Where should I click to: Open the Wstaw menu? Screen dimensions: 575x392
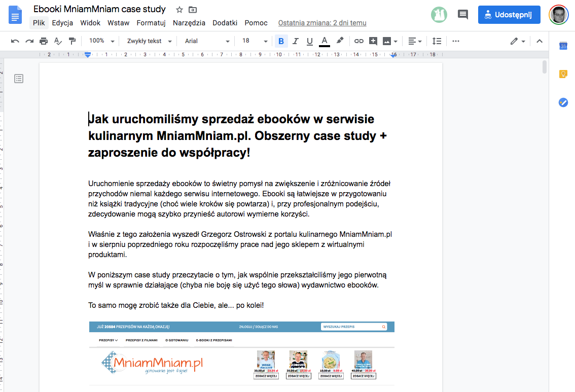119,23
